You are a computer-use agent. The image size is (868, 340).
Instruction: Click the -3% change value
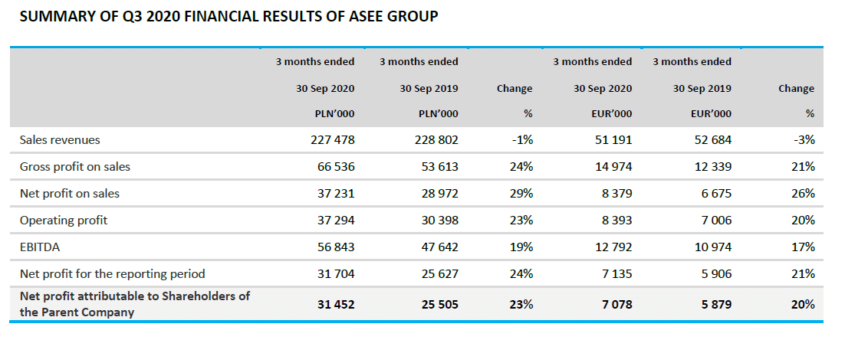point(804,140)
